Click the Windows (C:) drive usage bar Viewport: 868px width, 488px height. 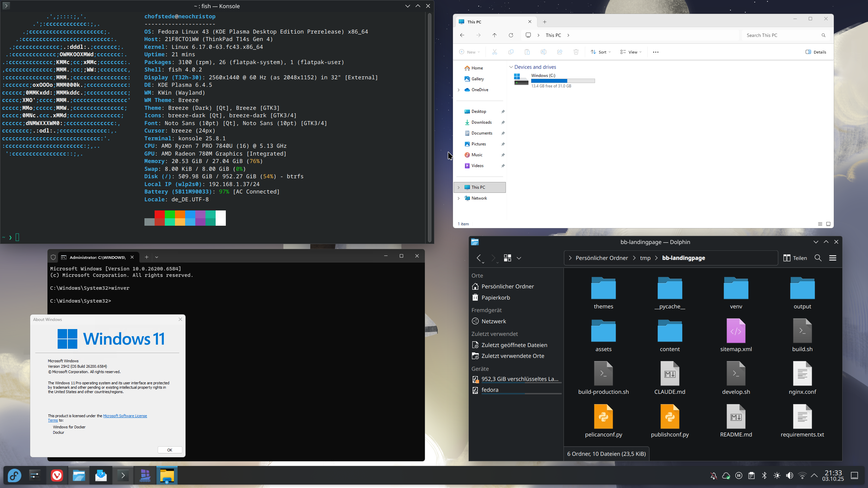pos(563,81)
